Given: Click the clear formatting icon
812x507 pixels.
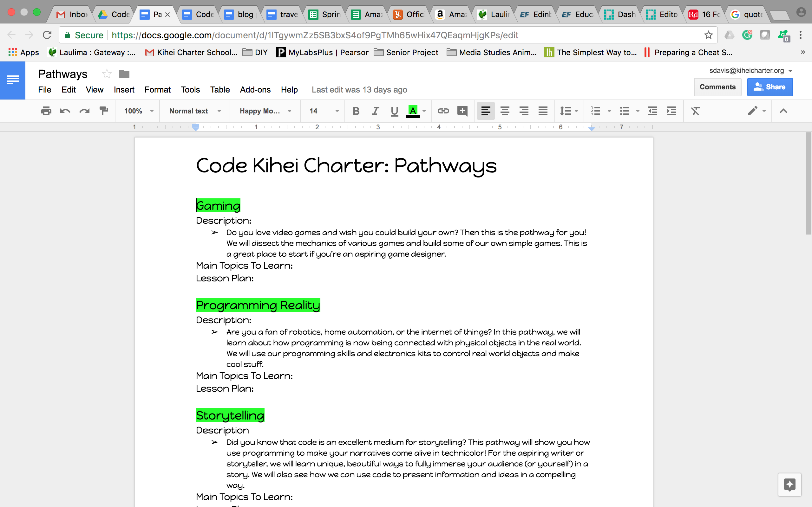Looking at the screenshot, I should [x=695, y=111].
